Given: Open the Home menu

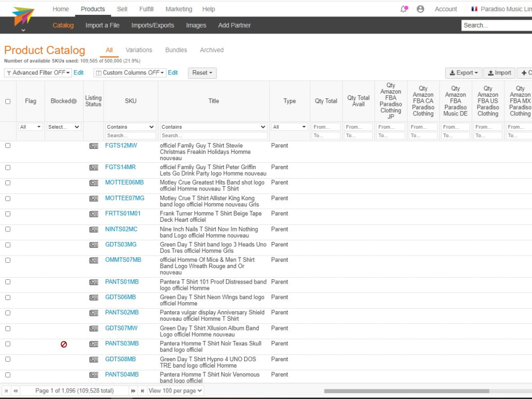Looking at the screenshot, I should tap(61, 9).
